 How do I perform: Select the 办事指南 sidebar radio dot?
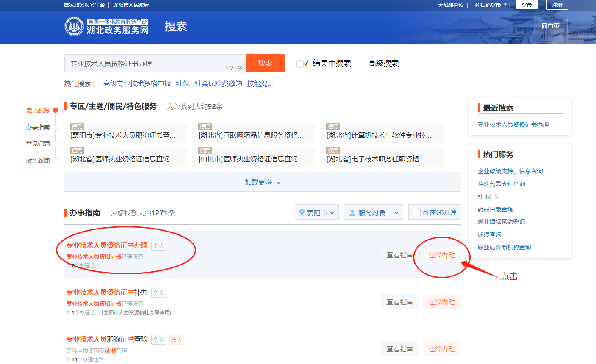point(55,127)
